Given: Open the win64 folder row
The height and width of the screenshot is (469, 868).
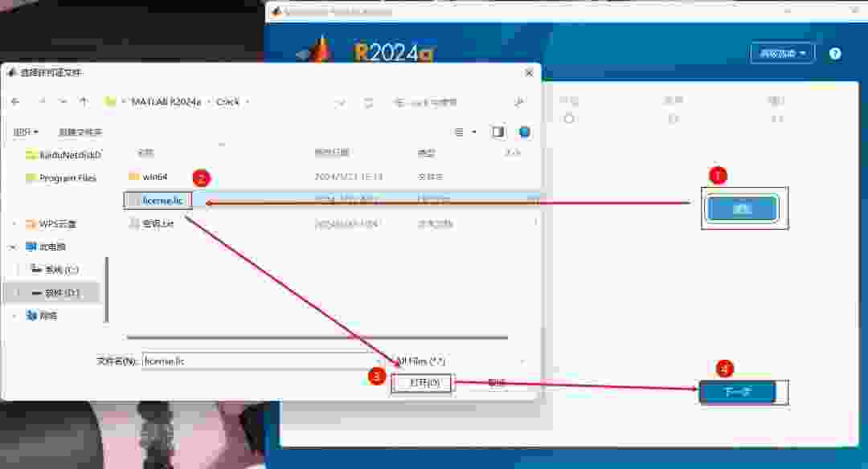Looking at the screenshot, I should click(332, 177).
